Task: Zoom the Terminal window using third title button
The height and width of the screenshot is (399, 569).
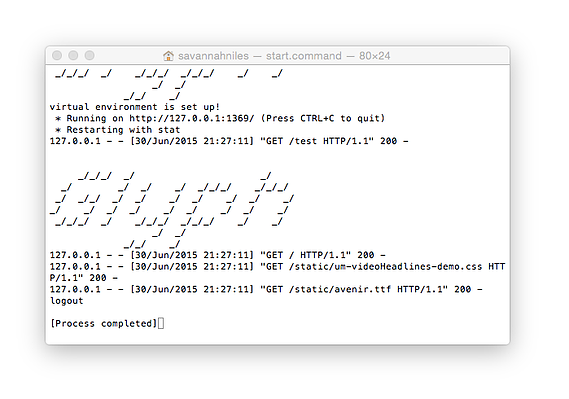Action: point(90,55)
